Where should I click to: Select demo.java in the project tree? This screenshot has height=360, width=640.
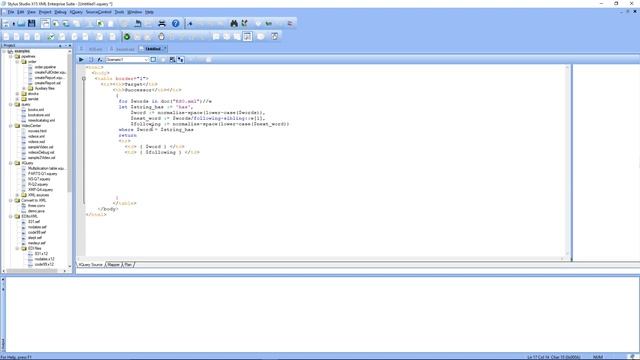pos(36,211)
